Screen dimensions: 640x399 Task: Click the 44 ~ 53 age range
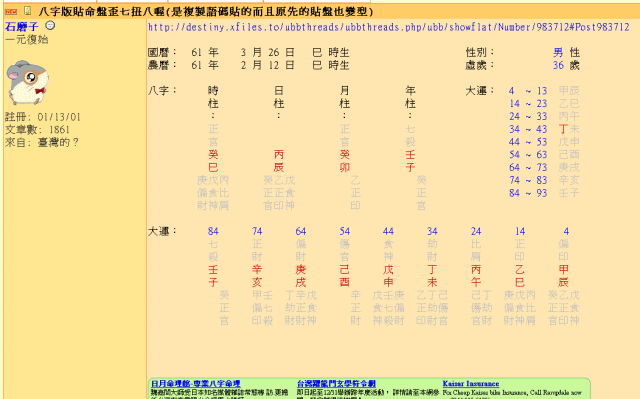click(x=527, y=142)
